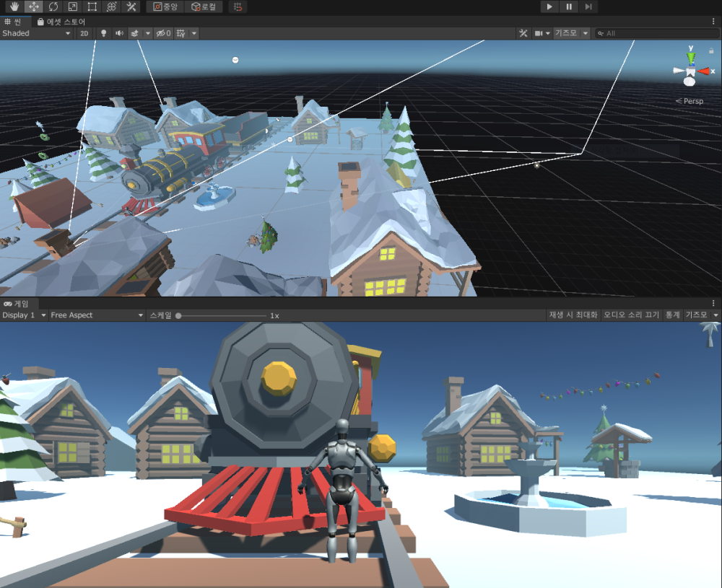Select the Hand tool
The image size is (722, 588).
coord(14,6)
